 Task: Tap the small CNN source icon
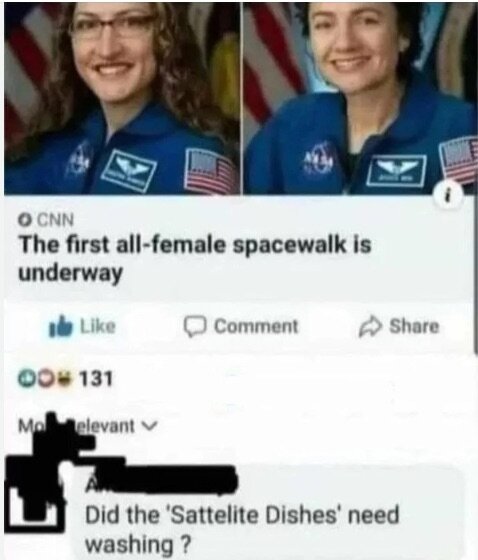[x=25, y=220]
